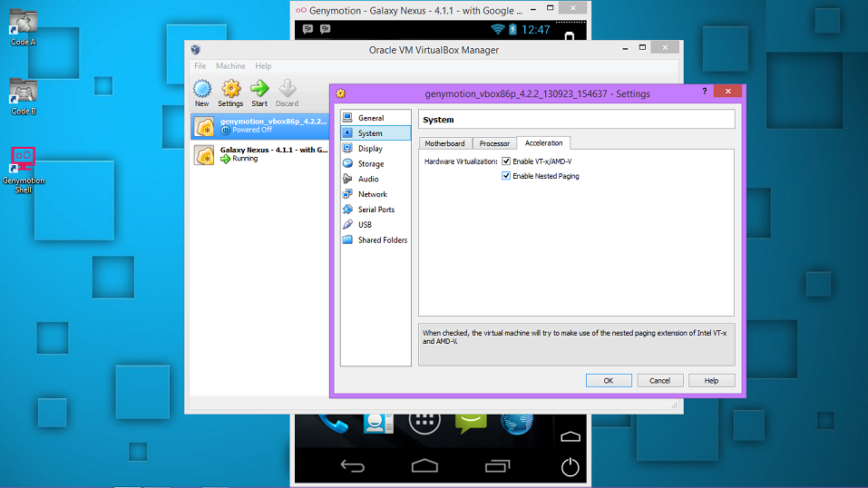Select Galaxy Nexus running VM entry

point(260,154)
